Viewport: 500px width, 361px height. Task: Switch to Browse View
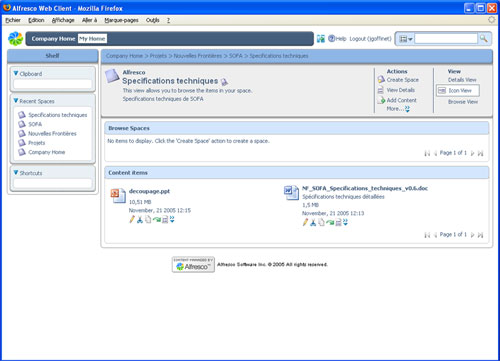coord(463,102)
